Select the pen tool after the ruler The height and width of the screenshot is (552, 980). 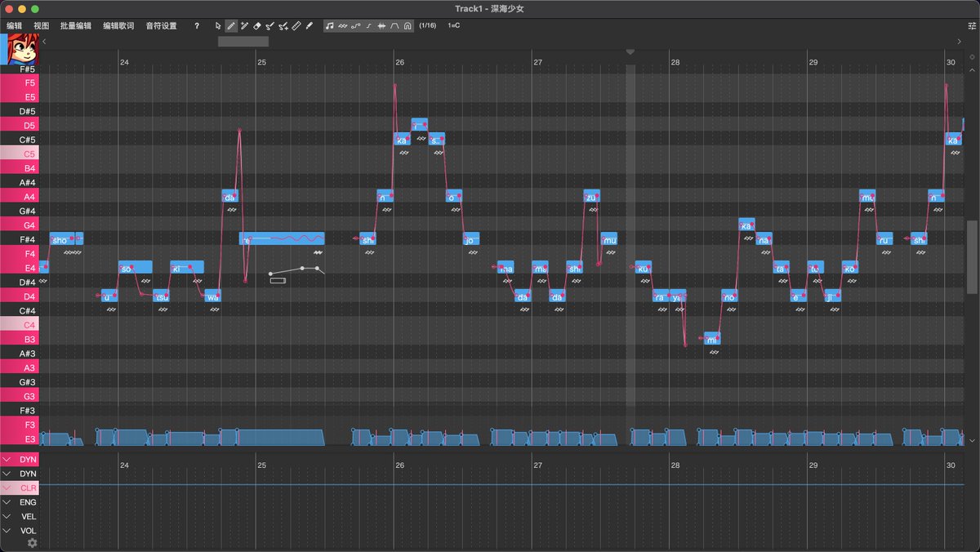(x=310, y=25)
